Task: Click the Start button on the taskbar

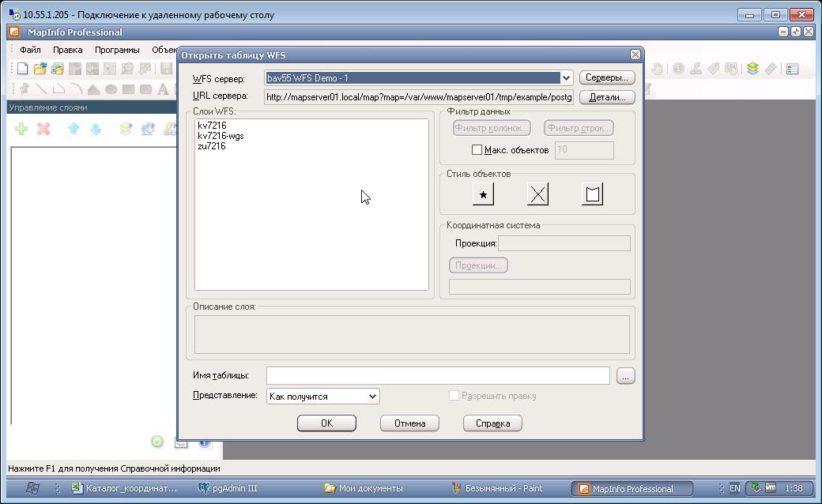Action: pos(32,488)
